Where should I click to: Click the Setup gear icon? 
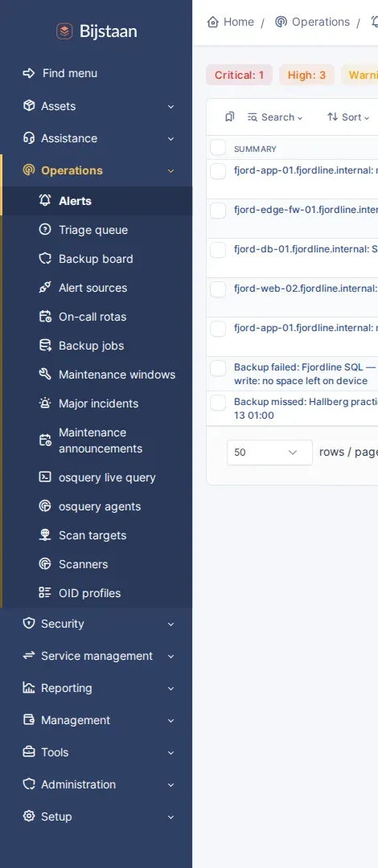29,816
